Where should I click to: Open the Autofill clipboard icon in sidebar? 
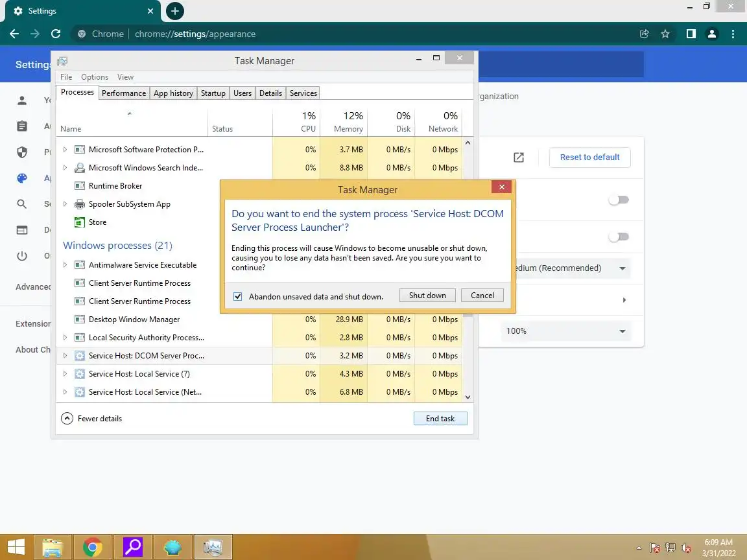(x=22, y=126)
